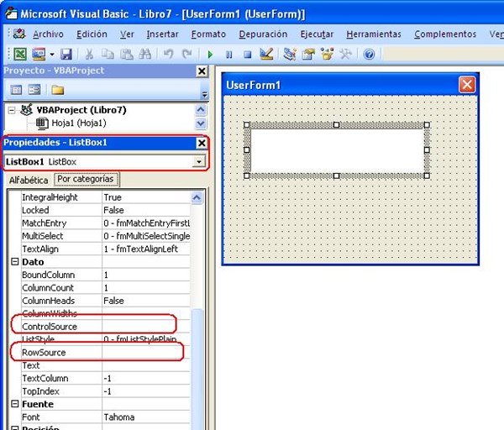Screen dimensions: 504x430
Task: Open the Insert UserForm dropdown arrow
Action: 52,55
